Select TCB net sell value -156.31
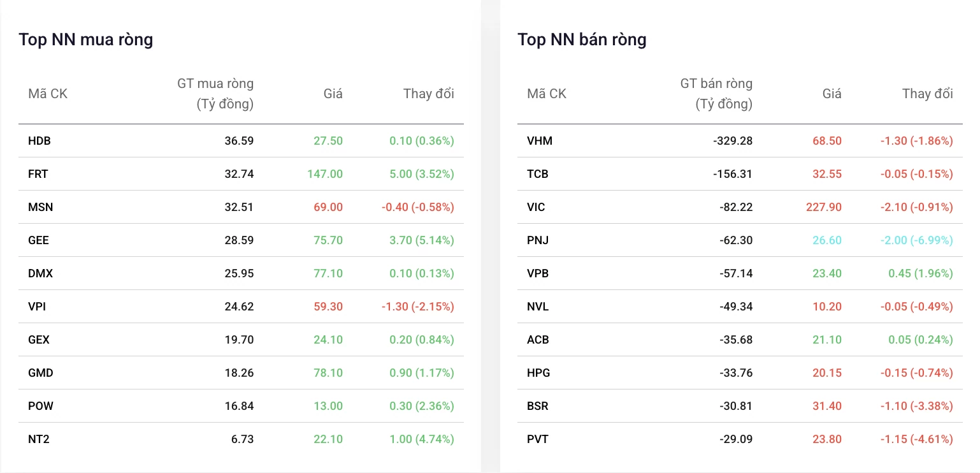Viewport: 980px width, 473px height. point(733,174)
